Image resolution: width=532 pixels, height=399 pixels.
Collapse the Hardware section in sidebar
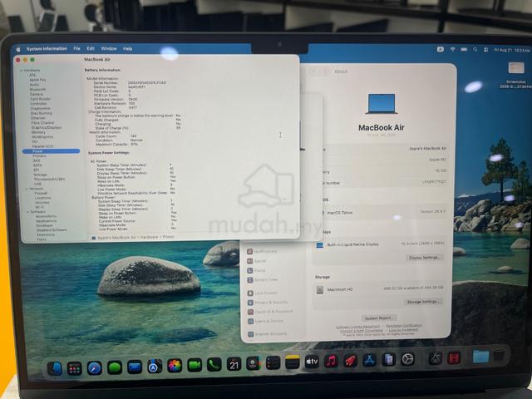pos(22,70)
